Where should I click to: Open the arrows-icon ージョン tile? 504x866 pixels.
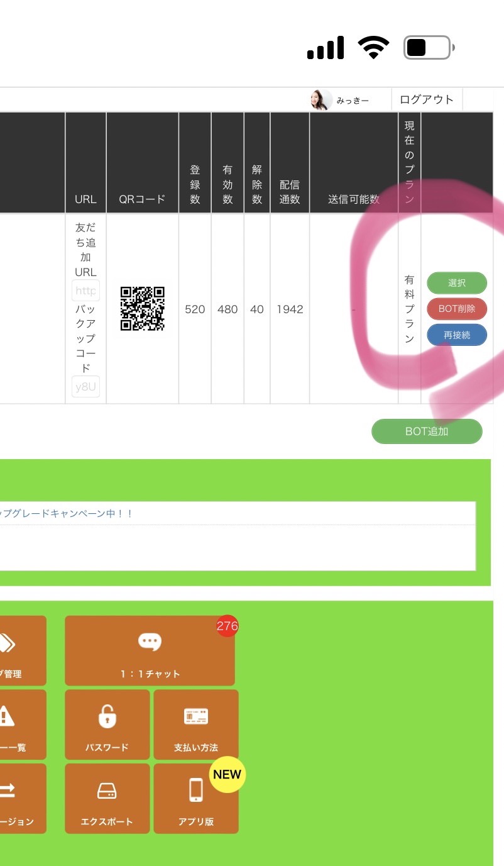pos(23,799)
